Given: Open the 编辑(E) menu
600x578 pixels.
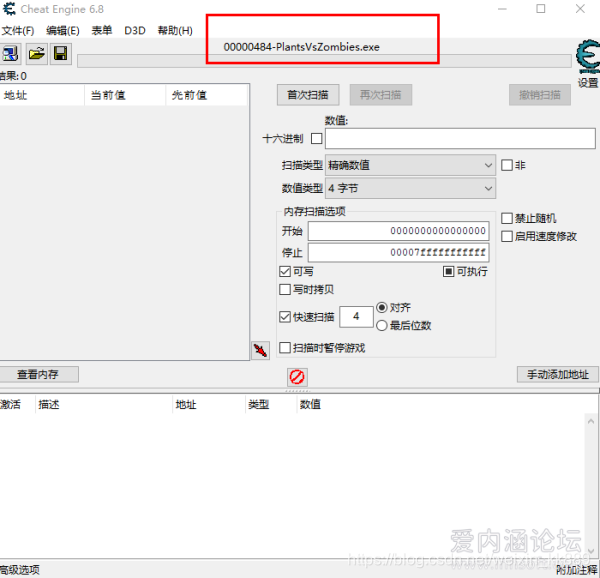Looking at the screenshot, I should (x=62, y=31).
